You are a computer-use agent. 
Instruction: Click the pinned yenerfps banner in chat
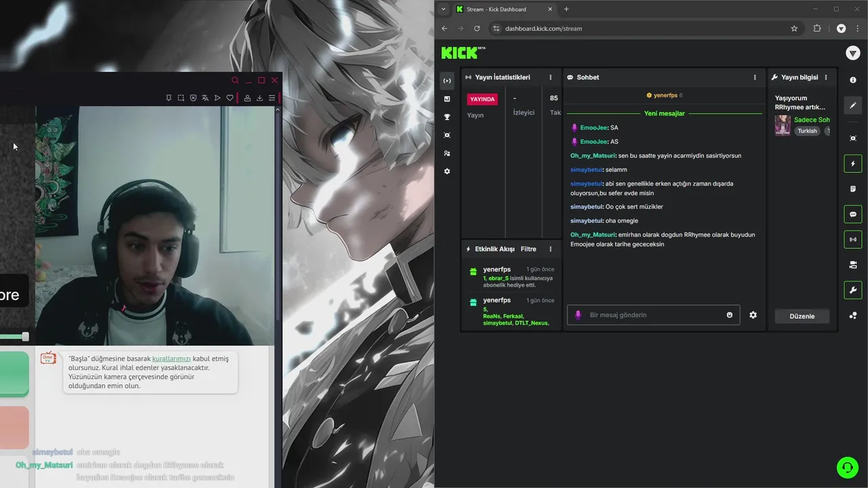[x=665, y=96]
